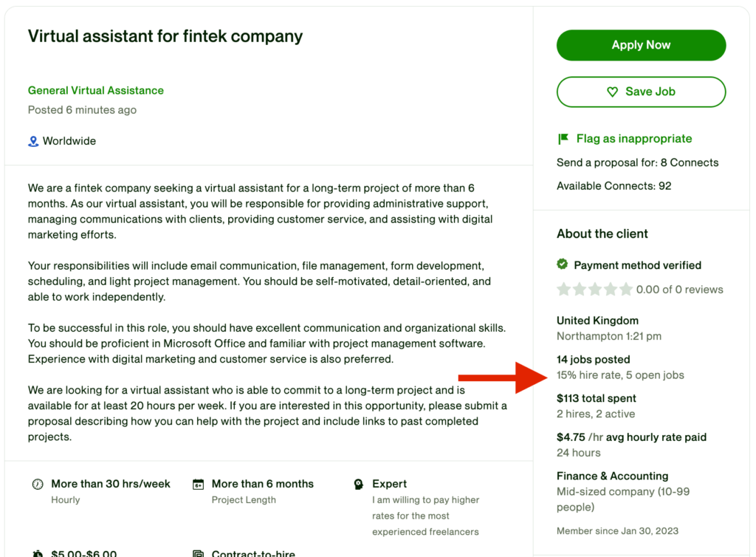This screenshot has width=756, height=557.
Task: Click the $113 total spent stat
Action: click(596, 398)
